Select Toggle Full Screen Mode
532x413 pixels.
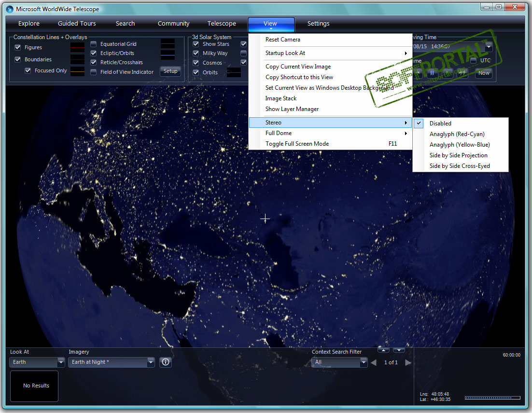[x=331, y=144]
